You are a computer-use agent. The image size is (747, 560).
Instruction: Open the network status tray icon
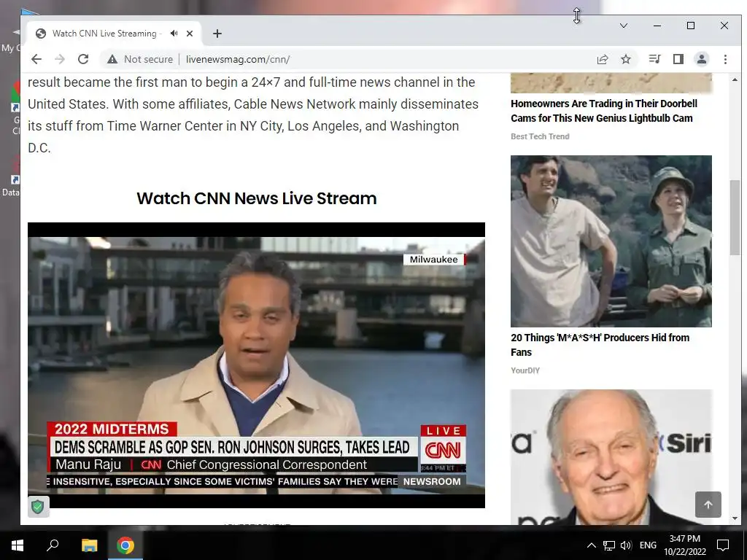pos(609,545)
